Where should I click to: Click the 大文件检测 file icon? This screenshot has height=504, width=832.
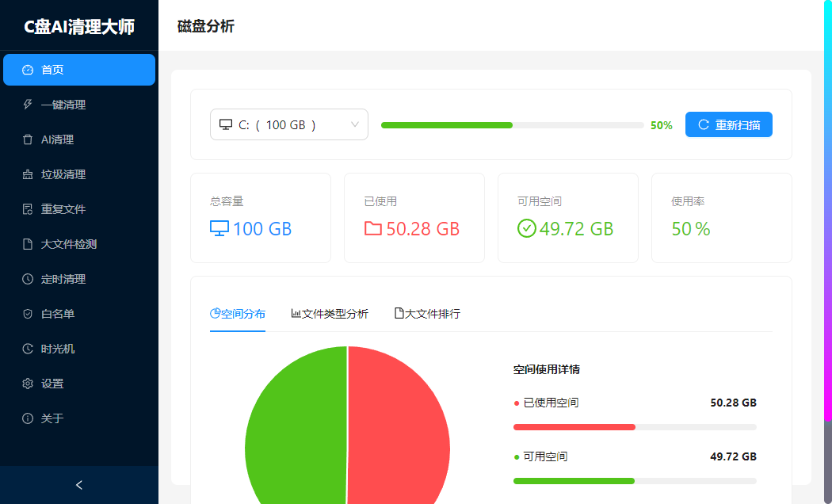point(28,244)
